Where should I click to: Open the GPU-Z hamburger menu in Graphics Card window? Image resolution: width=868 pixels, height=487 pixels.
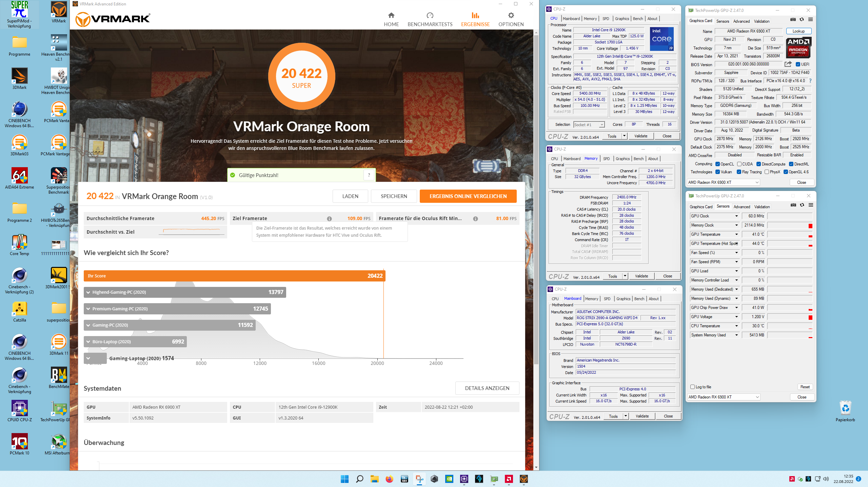point(810,19)
